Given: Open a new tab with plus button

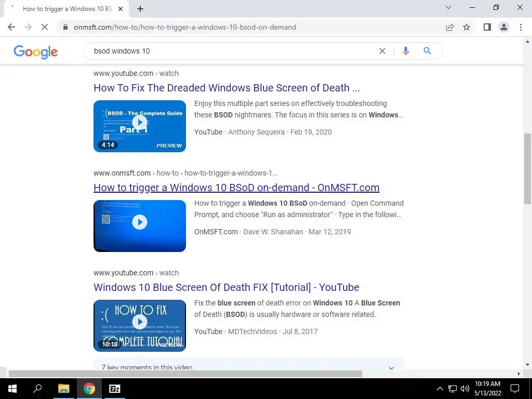Looking at the screenshot, I should point(140,9).
